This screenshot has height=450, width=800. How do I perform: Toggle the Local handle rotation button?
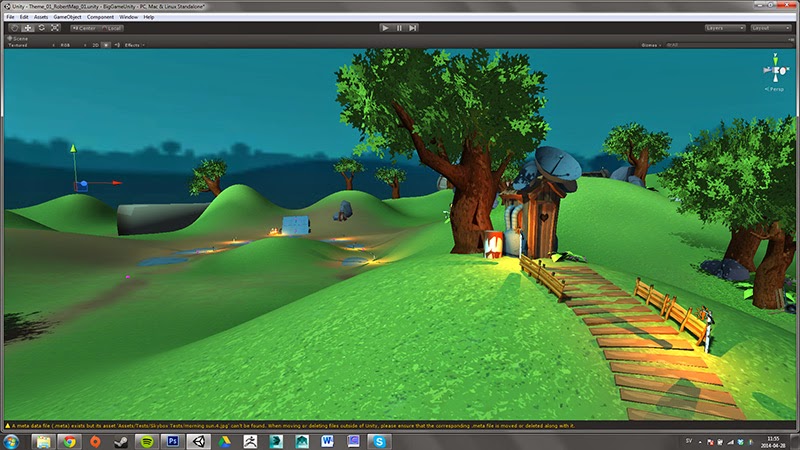(x=113, y=28)
